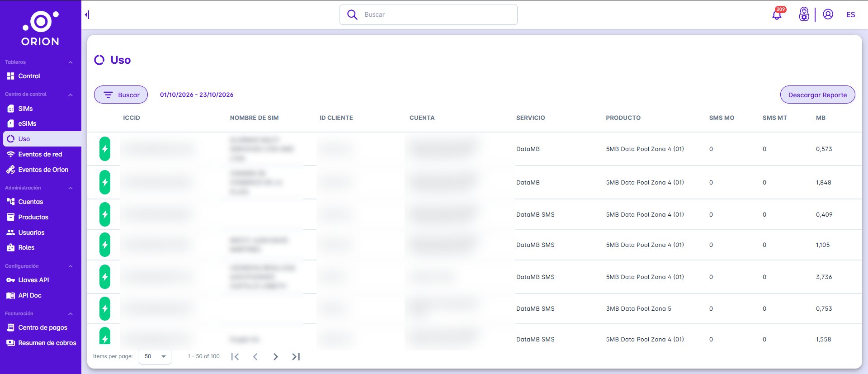The height and width of the screenshot is (374, 868).
Task: Open Resumen de cobros
Action: [x=41, y=343]
